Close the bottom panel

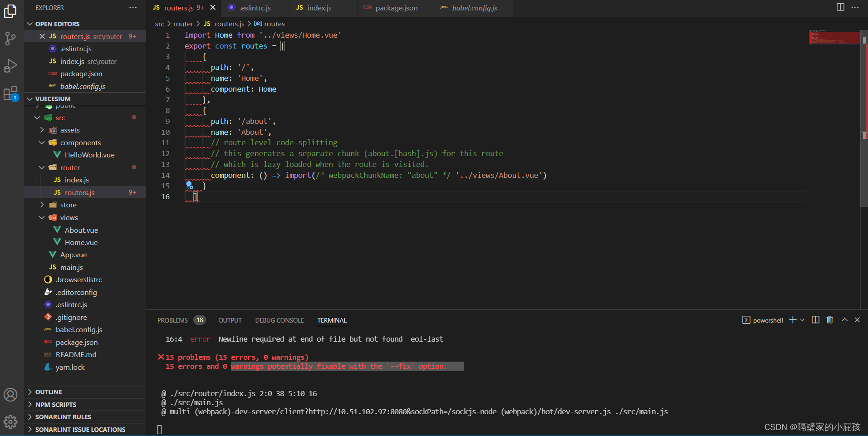(857, 320)
